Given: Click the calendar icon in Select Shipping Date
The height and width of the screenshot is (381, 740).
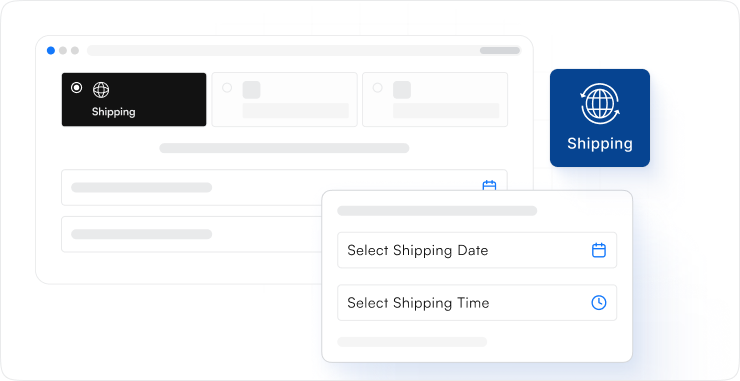Looking at the screenshot, I should tap(599, 250).
